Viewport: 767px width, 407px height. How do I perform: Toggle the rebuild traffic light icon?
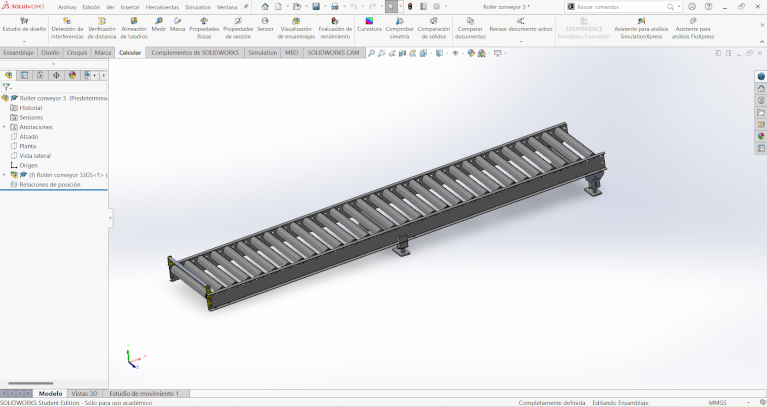point(409,6)
